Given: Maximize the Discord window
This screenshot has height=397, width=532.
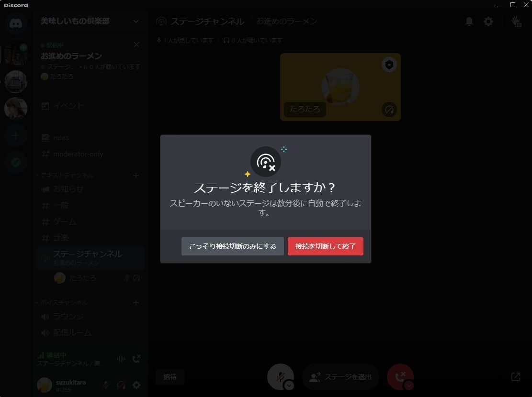Looking at the screenshot, I should coord(513,5).
